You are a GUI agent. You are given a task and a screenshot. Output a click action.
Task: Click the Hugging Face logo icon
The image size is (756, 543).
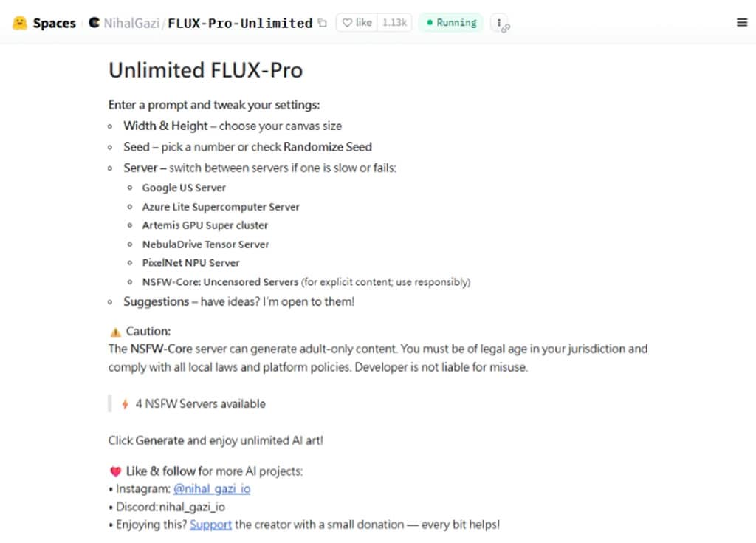pyautogui.click(x=20, y=23)
